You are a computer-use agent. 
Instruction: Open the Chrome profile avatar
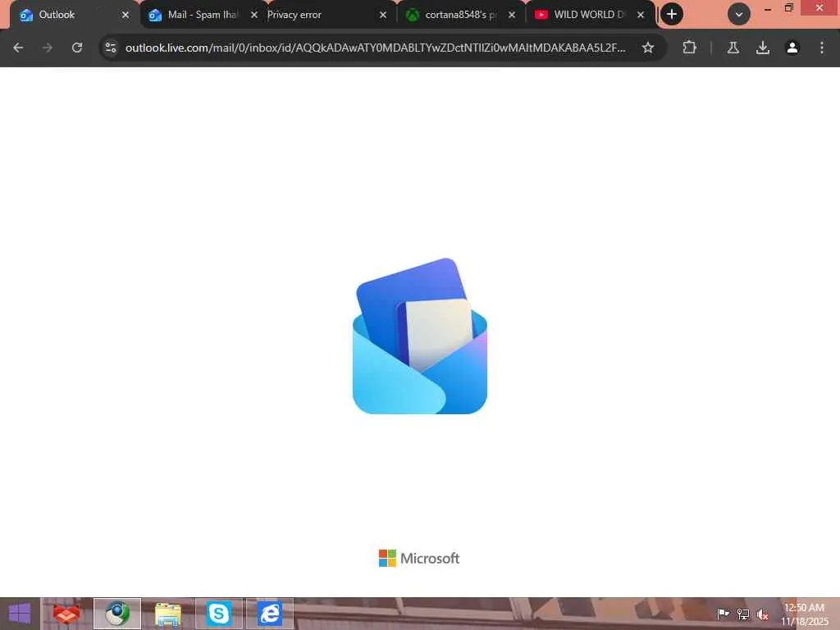[x=792, y=48]
